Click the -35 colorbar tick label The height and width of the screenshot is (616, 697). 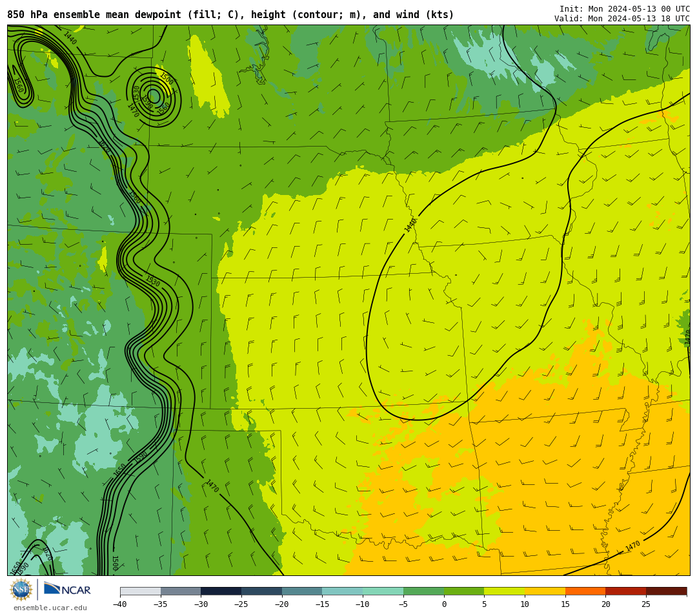click(161, 604)
